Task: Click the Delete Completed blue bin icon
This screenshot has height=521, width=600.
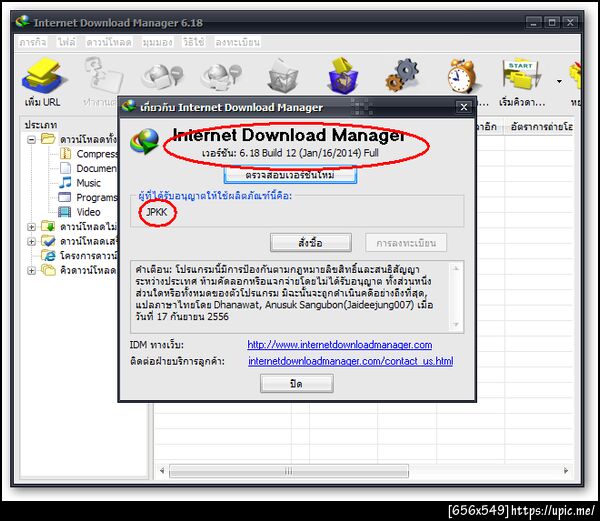Action: pos(343,76)
